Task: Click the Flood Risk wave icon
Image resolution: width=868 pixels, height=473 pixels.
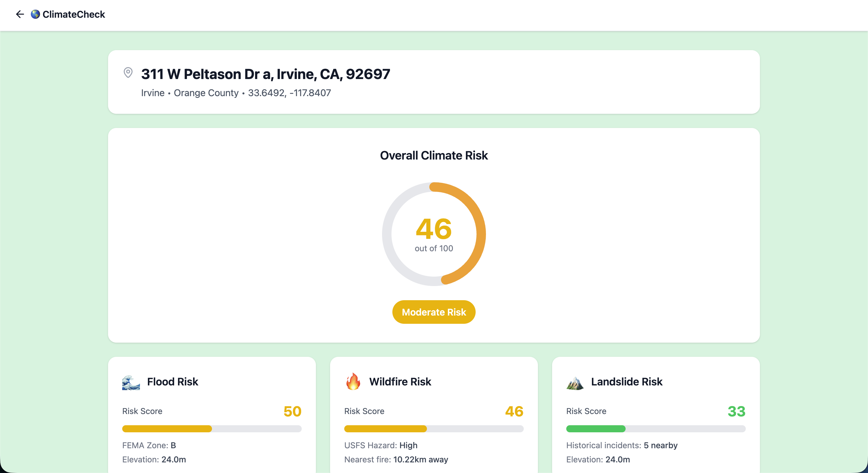Action: coord(131,382)
